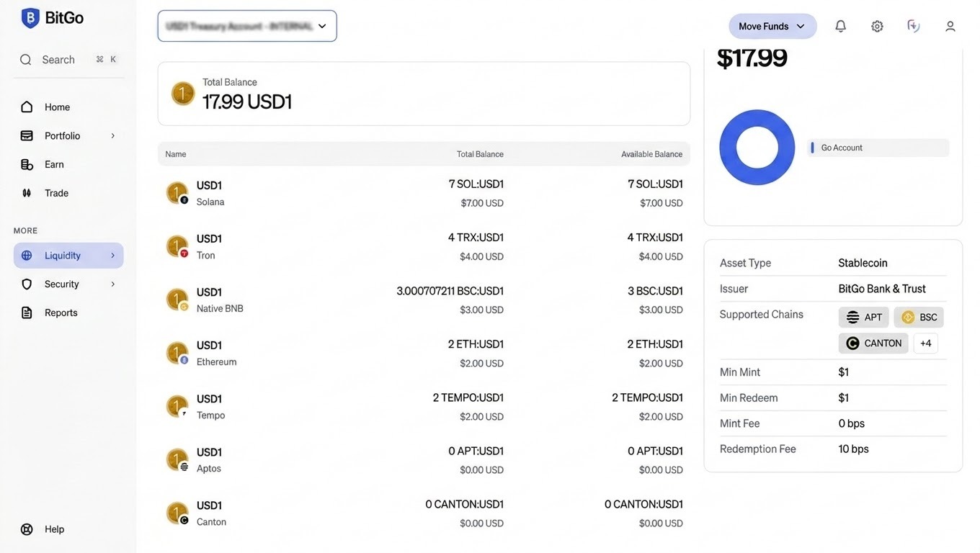980x553 pixels.
Task: Click the USD1 Ethereum coin icon
Action: coord(177,353)
